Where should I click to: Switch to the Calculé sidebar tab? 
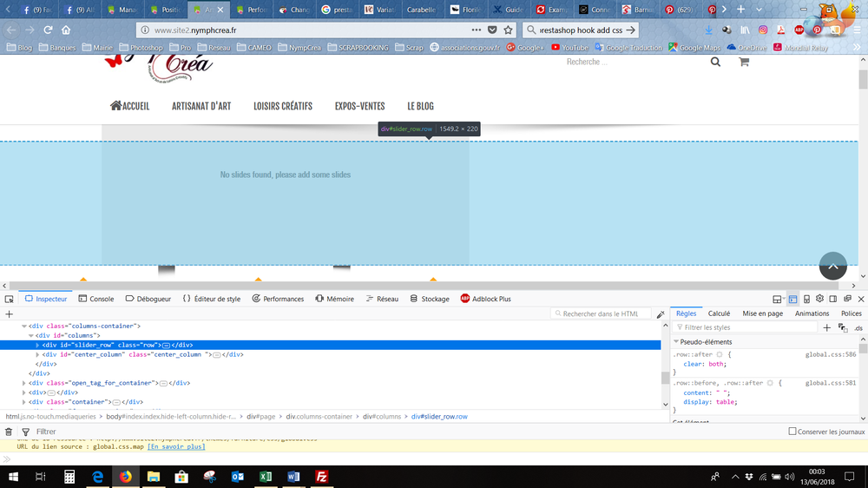click(x=719, y=313)
